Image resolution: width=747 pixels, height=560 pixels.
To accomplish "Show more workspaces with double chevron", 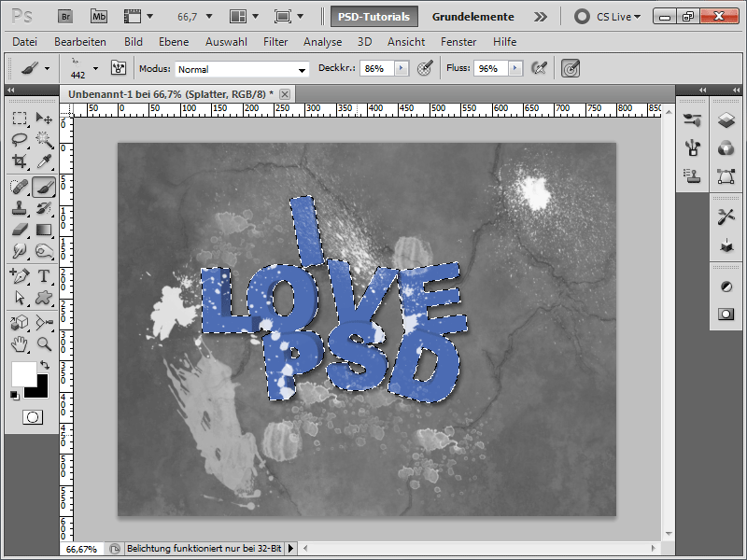I will point(541,17).
